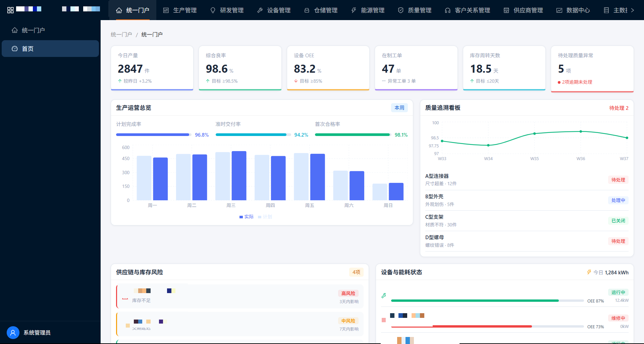Click the home icon on 统一门户 tab
Viewport: 644px width, 344px height.
tap(119, 10)
